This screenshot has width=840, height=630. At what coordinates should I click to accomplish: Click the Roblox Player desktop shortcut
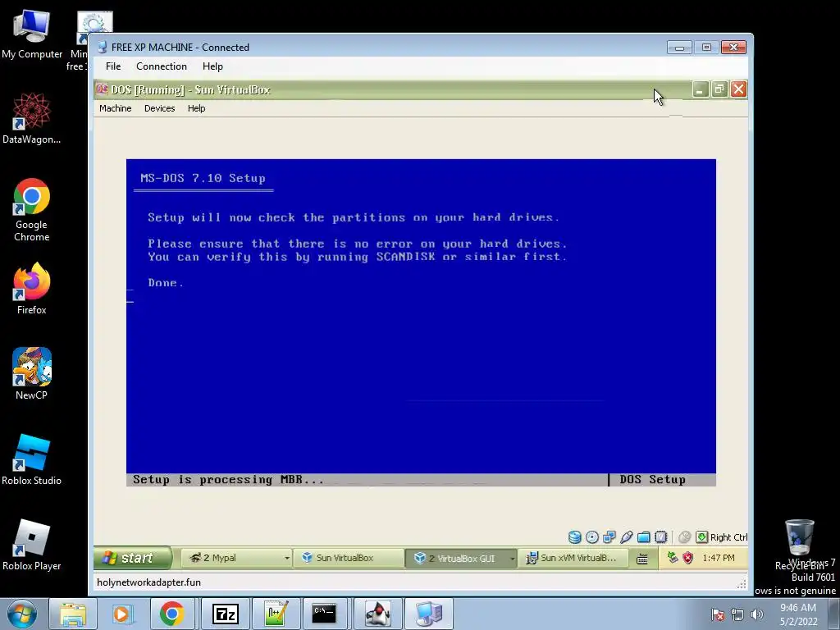click(x=32, y=545)
